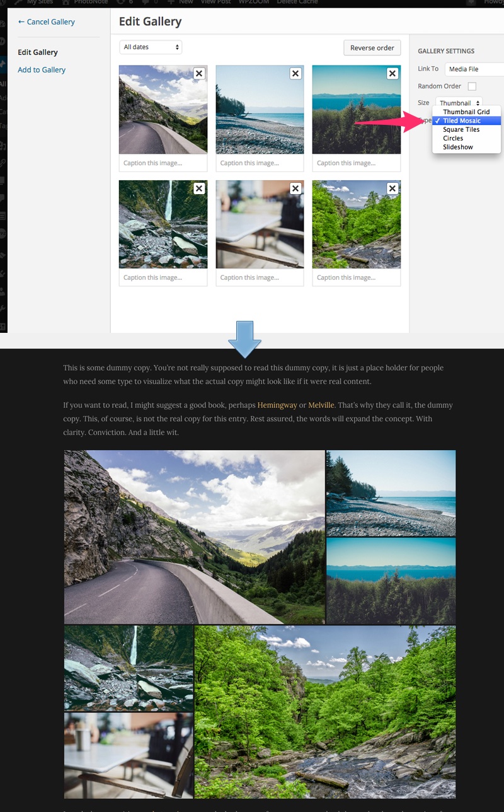Viewport: 504px width, 812px height.
Task: Remove the pebble beach image from gallery
Action: click(295, 74)
